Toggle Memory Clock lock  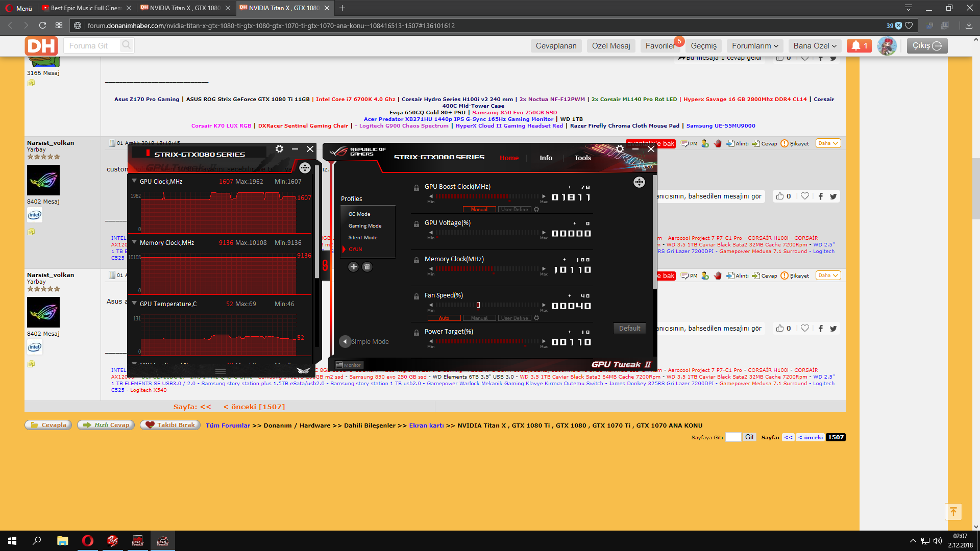click(x=416, y=260)
